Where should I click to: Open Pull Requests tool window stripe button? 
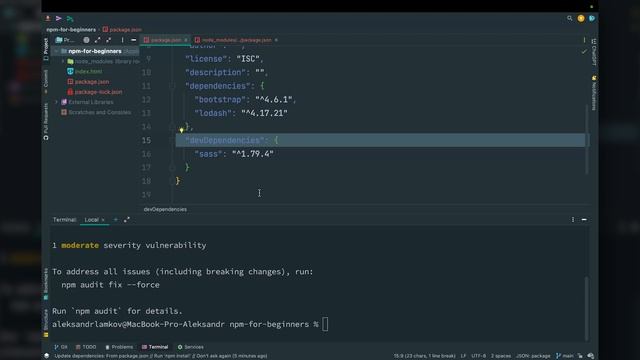[46, 121]
